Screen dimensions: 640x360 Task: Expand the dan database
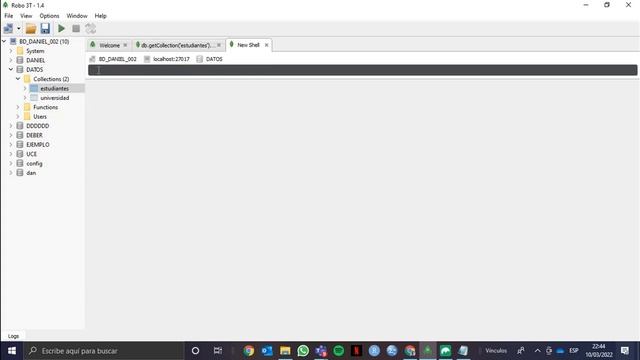(x=11, y=173)
